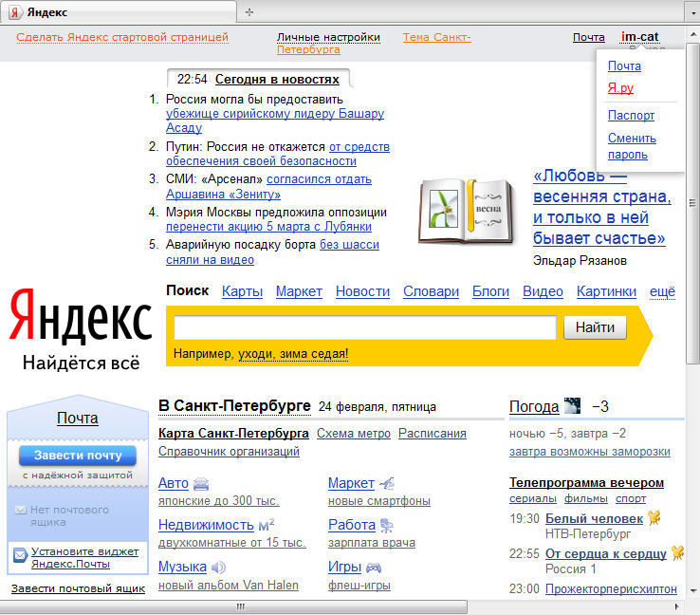This screenshot has width=700, height=615.
Task: Click завтра возможны заморозки link
Action: pos(590,452)
